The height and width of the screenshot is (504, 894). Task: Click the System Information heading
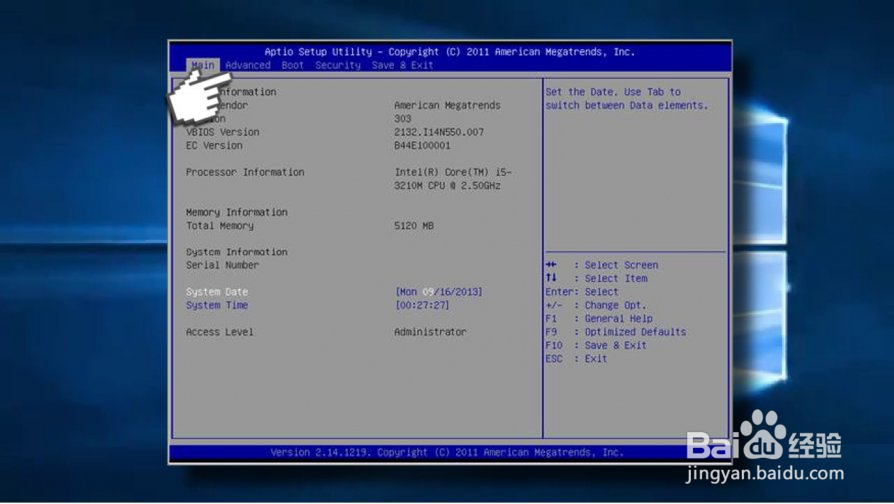[237, 252]
